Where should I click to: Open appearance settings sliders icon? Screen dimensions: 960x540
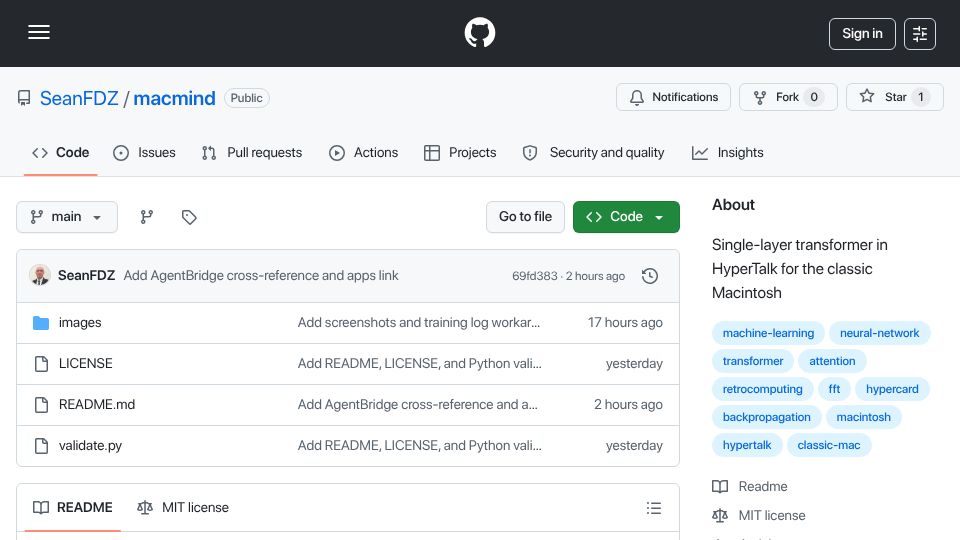[x=920, y=34]
